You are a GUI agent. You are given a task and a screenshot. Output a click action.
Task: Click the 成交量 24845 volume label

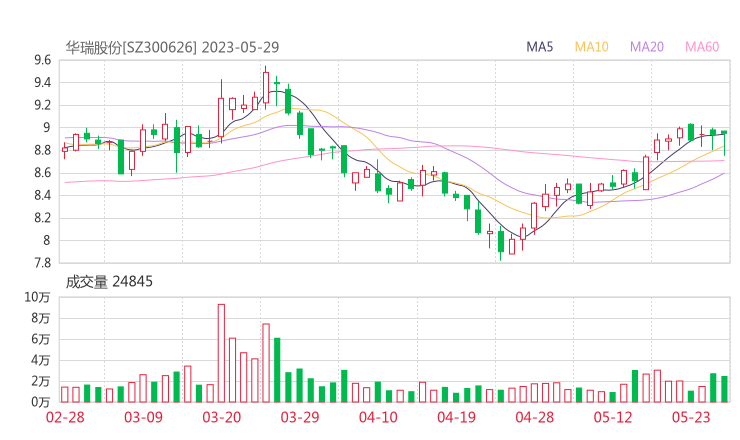[x=110, y=282]
